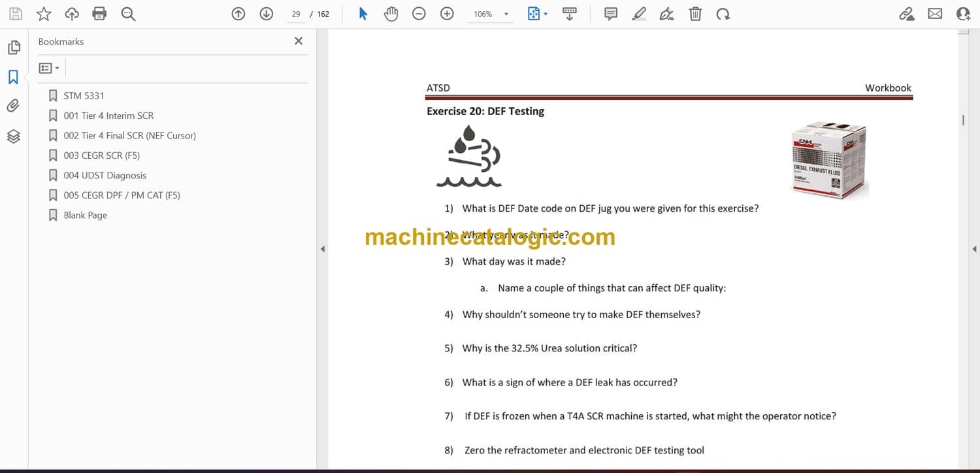980x473 pixels.
Task: Click the 'Workbook' header text
Action: (888, 88)
